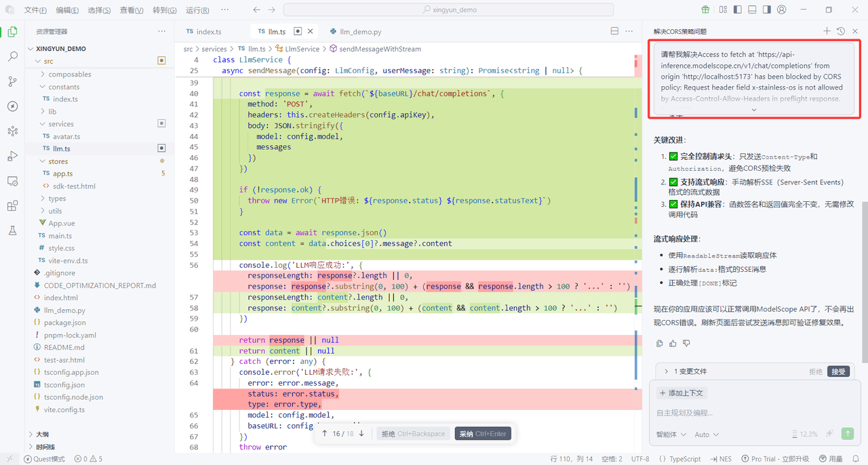Toggle NES in status bar
Screen dimensions: 868x465
click(721, 459)
